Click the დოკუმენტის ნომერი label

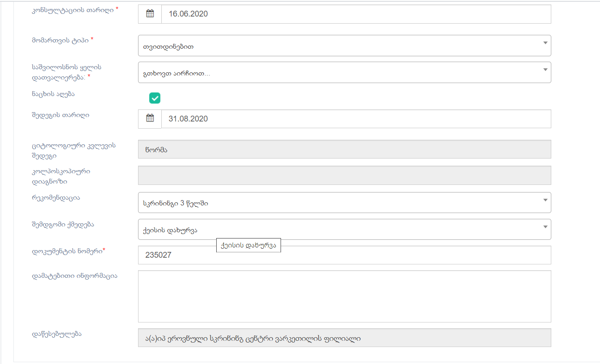(x=67, y=251)
